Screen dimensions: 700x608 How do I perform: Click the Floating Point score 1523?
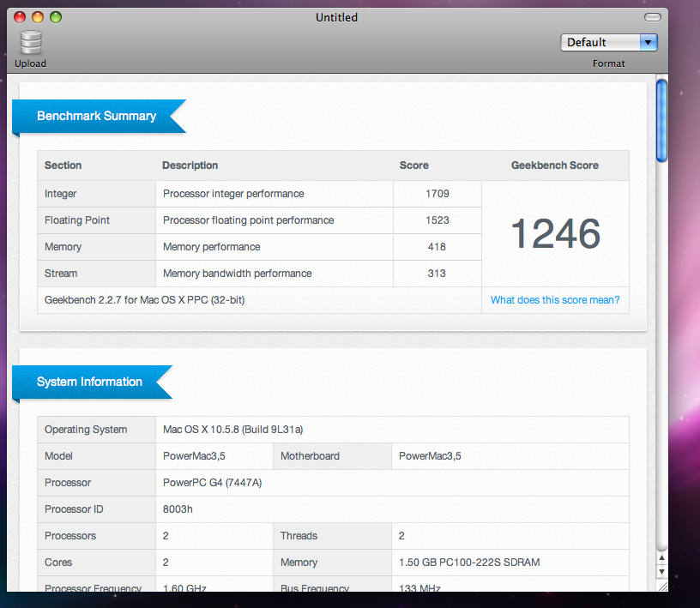437,220
